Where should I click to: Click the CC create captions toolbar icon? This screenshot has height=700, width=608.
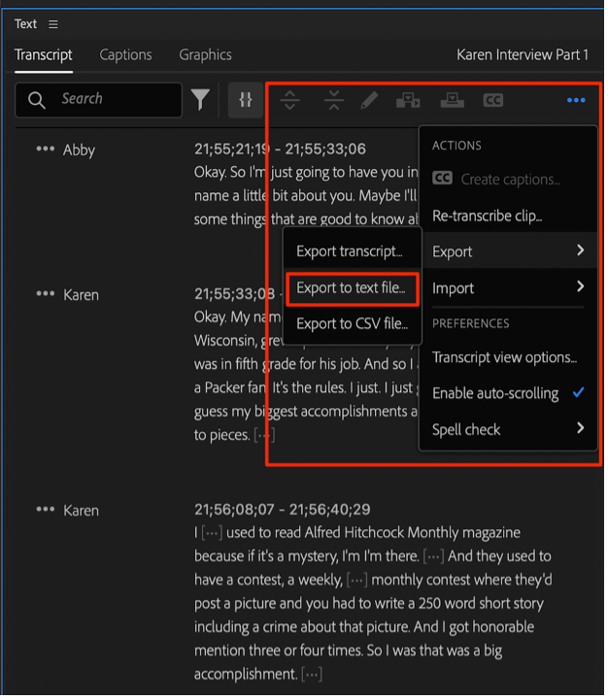493,99
